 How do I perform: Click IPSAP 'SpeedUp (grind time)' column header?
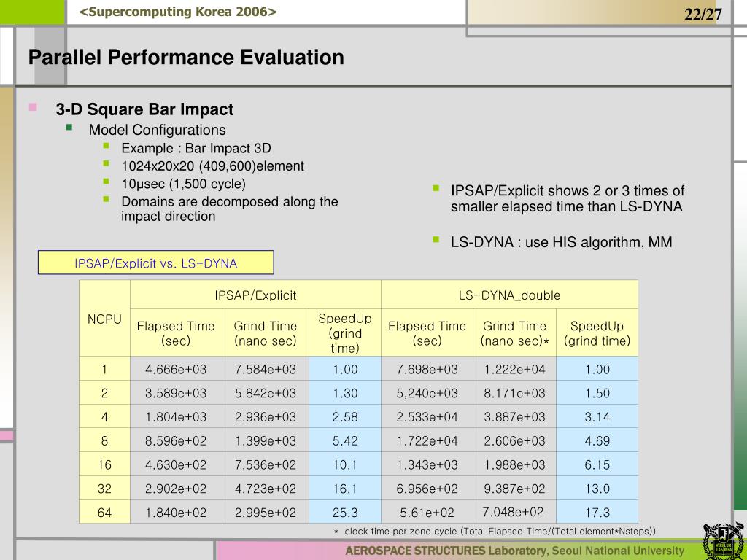345,332
